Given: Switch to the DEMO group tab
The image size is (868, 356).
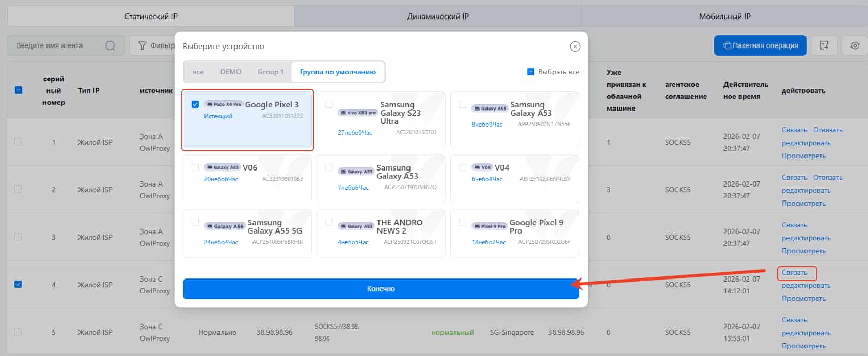Looking at the screenshot, I should click(231, 72).
